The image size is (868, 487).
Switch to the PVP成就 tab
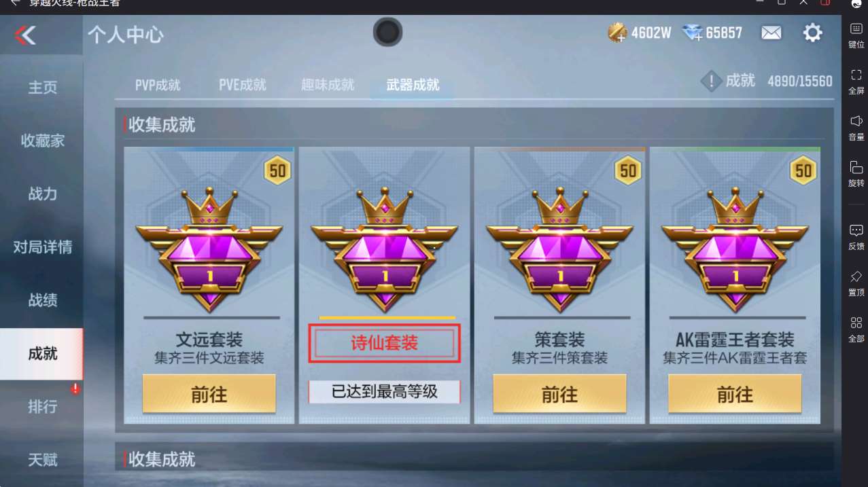pyautogui.click(x=158, y=85)
